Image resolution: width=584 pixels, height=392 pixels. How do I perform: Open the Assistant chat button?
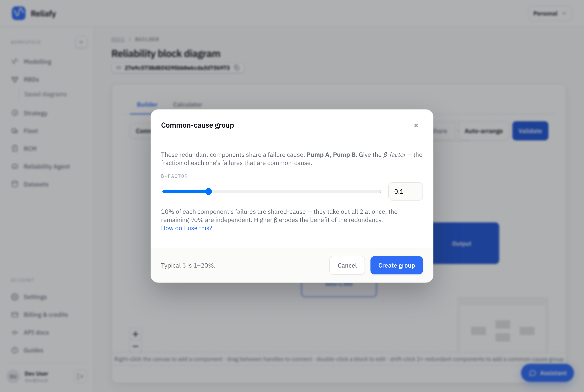pos(547,373)
